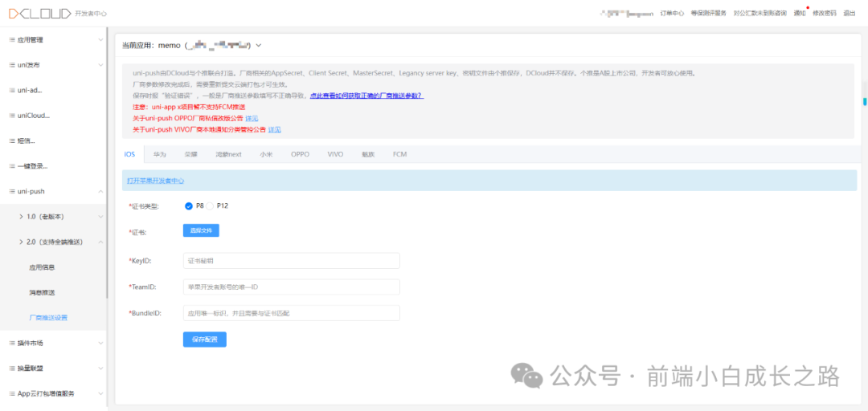This screenshot has height=411, width=868.
Task: Click the list icon beside uni发布
Action: click(x=12, y=65)
